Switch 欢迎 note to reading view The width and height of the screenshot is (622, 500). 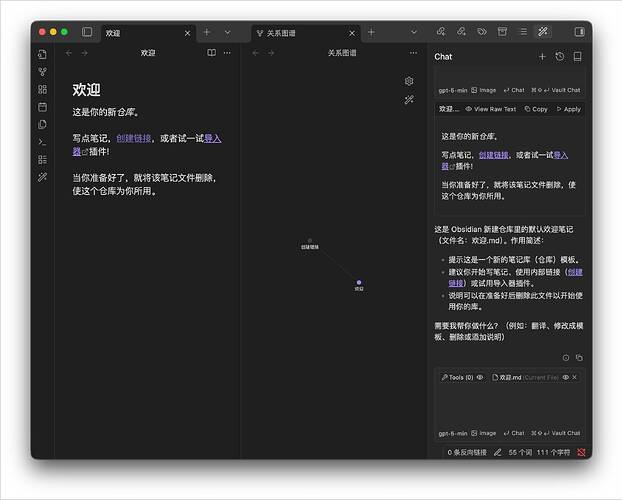tap(211, 53)
